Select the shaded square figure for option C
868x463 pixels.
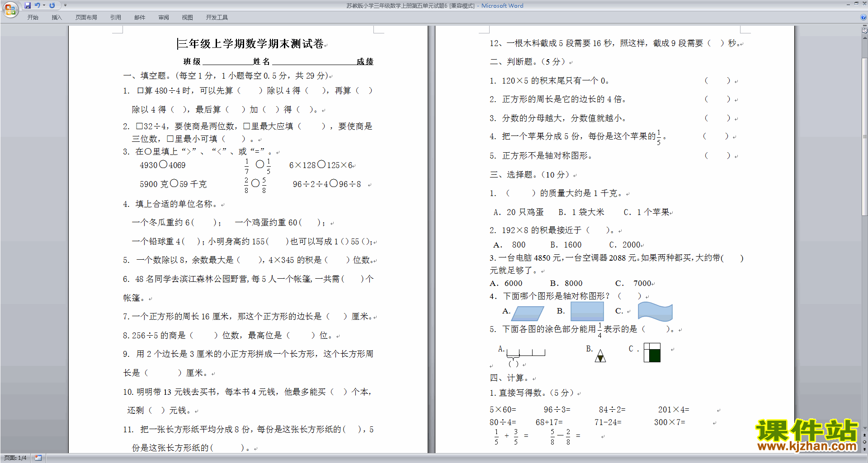point(652,352)
